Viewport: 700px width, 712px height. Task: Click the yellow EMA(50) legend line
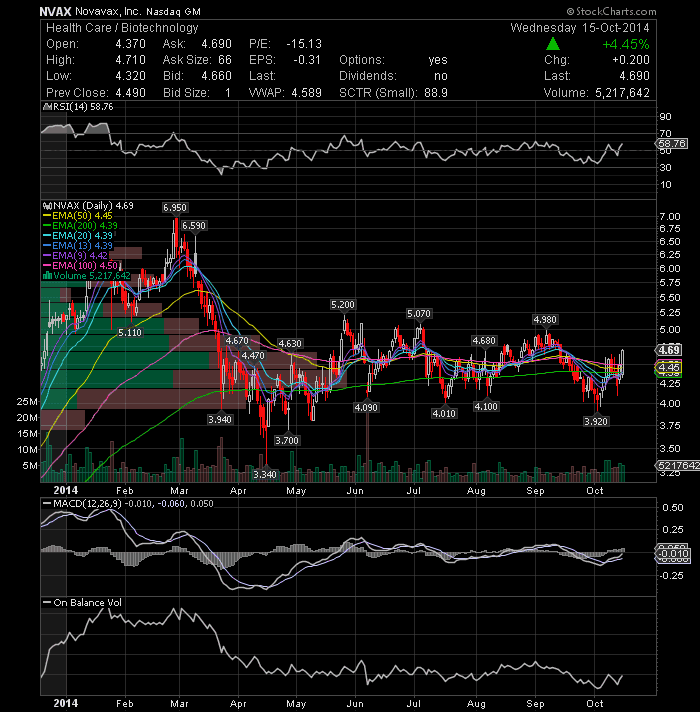[47, 216]
